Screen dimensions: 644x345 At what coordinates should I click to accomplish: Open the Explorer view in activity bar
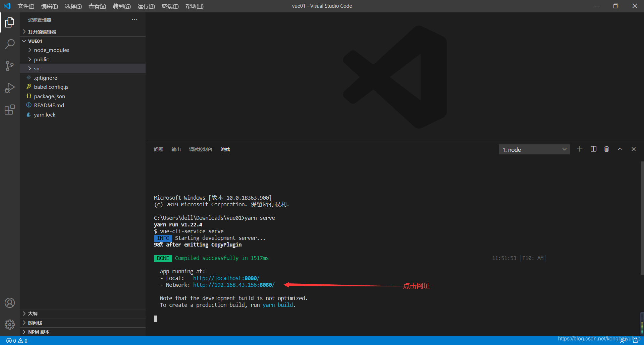10,22
